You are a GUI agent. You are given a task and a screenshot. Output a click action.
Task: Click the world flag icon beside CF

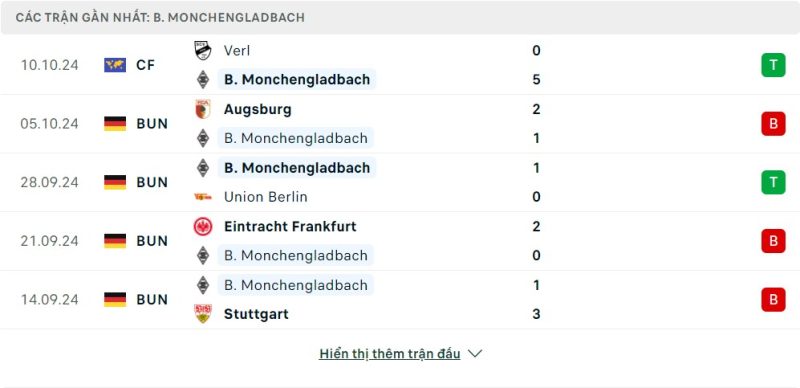[x=115, y=65]
